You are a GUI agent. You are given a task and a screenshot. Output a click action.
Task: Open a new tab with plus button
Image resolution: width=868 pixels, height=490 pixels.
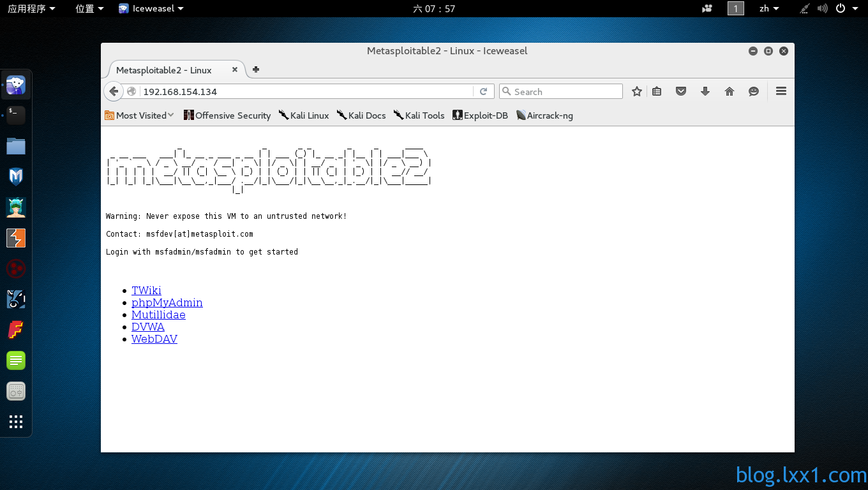click(256, 70)
